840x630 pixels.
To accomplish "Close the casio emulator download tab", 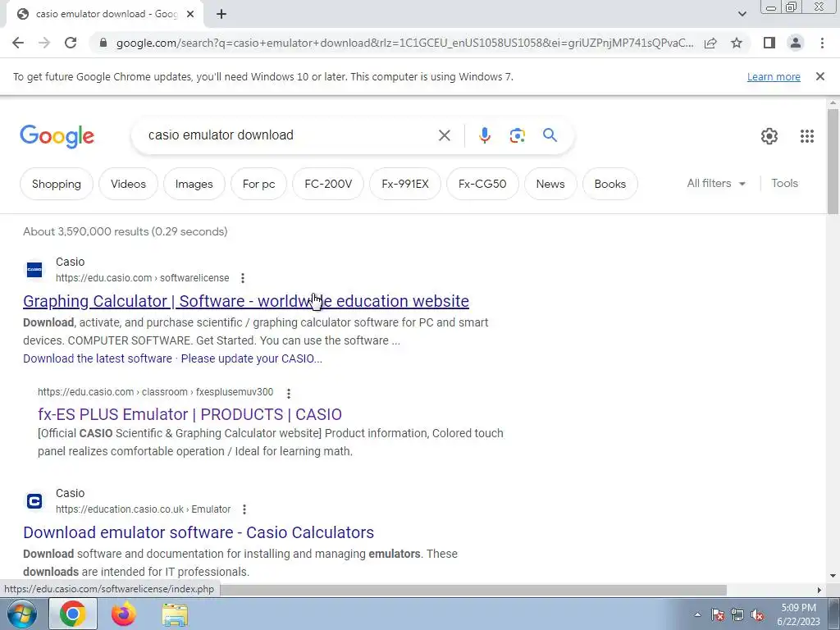I will point(190,14).
